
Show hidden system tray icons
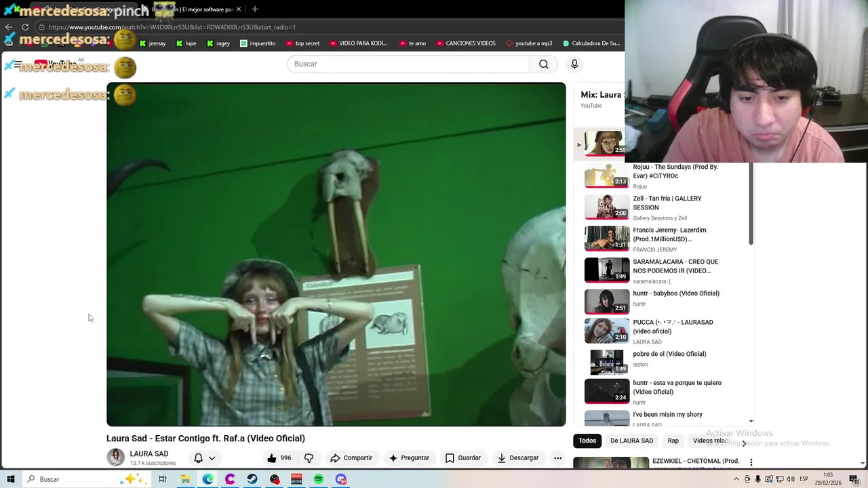[736, 479]
